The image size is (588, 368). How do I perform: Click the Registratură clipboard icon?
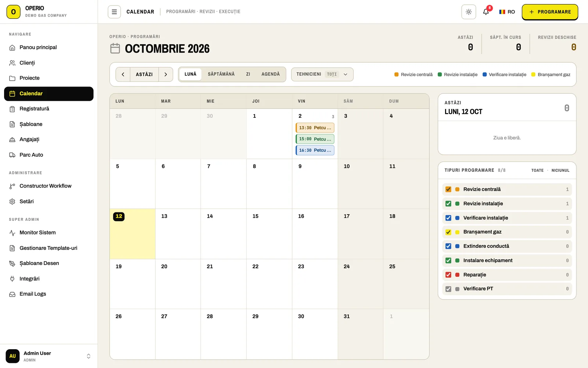(x=12, y=109)
